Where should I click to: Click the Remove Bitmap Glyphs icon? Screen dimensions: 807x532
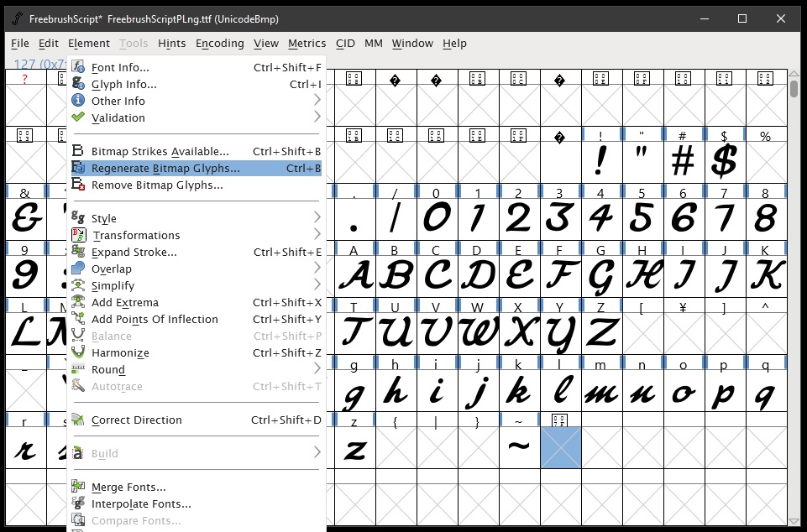(78, 185)
